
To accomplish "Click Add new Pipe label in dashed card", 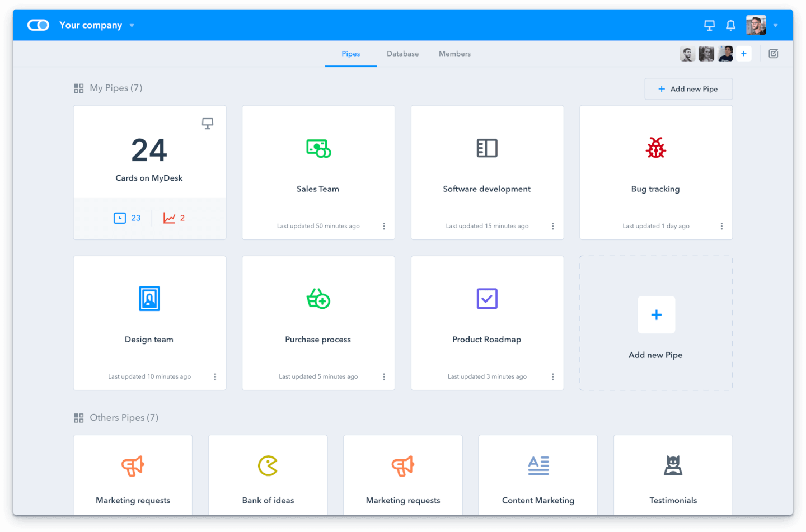I will pos(655,355).
